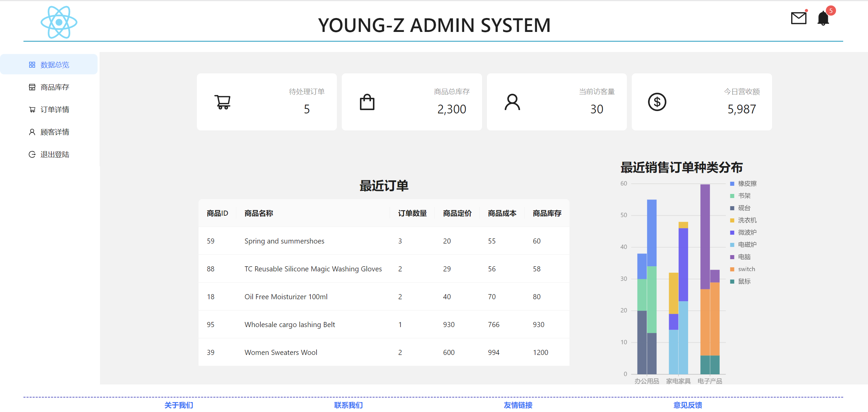This screenshot has height=412, width=868.
Task: Click the logout icon in sidebar
Action: tap(32, 155)
